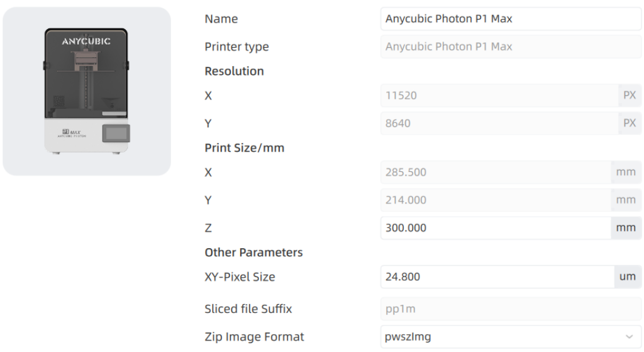
Task: Click the Printer type field
Action: [511, 47]
